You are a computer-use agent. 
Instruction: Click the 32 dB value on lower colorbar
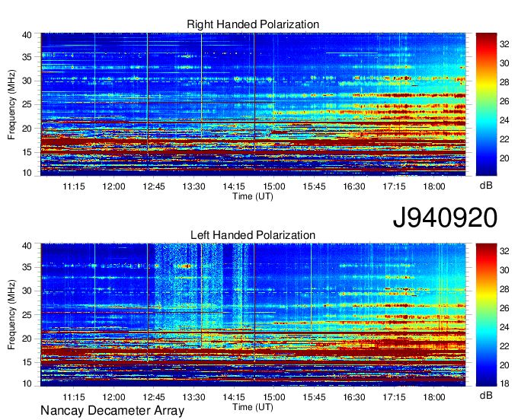504,251
